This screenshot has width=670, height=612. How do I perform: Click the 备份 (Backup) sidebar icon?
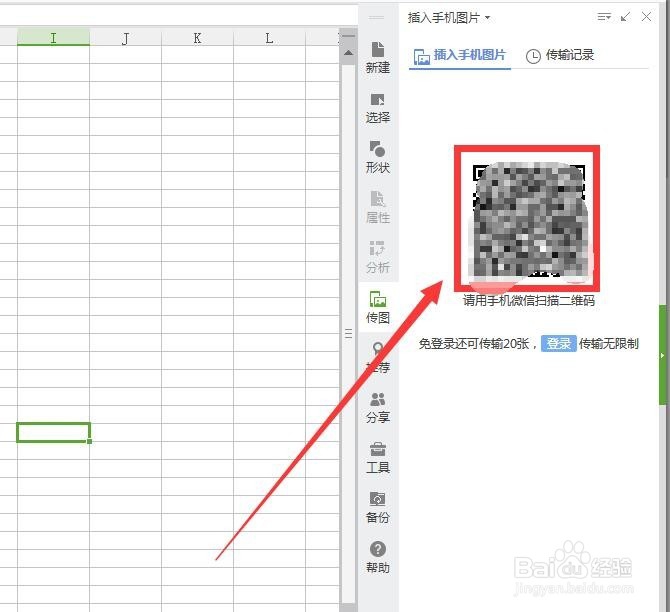point(378,508)
